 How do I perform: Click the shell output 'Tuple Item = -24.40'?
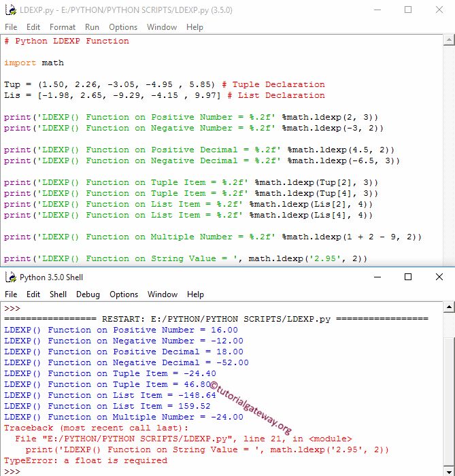[x=110, y=373]
